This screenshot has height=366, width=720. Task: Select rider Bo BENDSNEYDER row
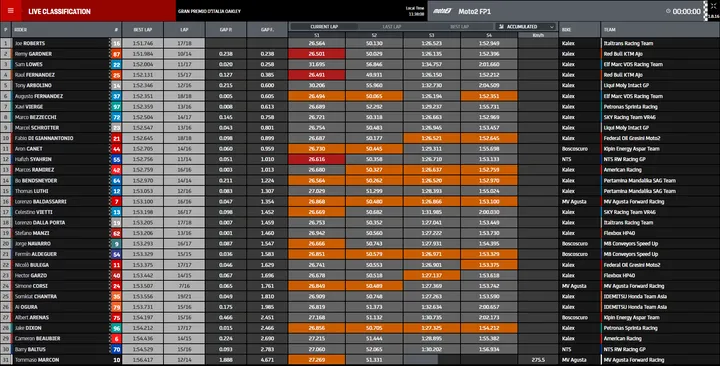360,180
